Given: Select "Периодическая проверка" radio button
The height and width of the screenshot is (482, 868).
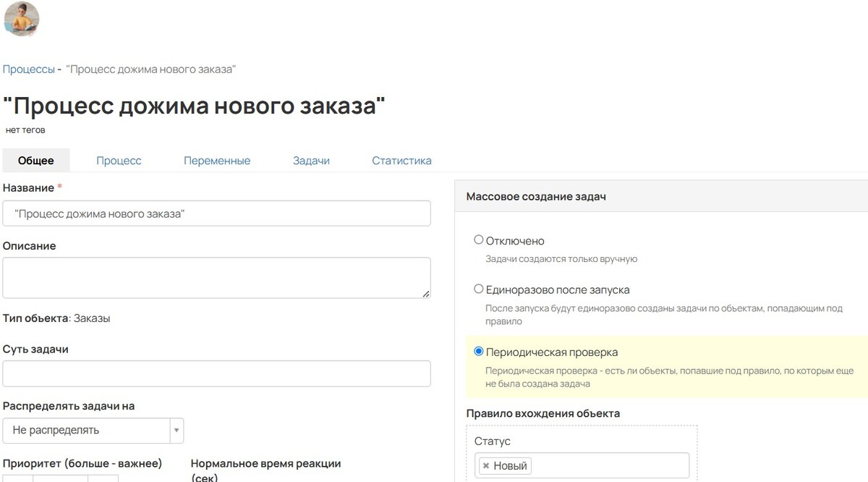Looking at the screenshot, I should [x=478, y=352].
